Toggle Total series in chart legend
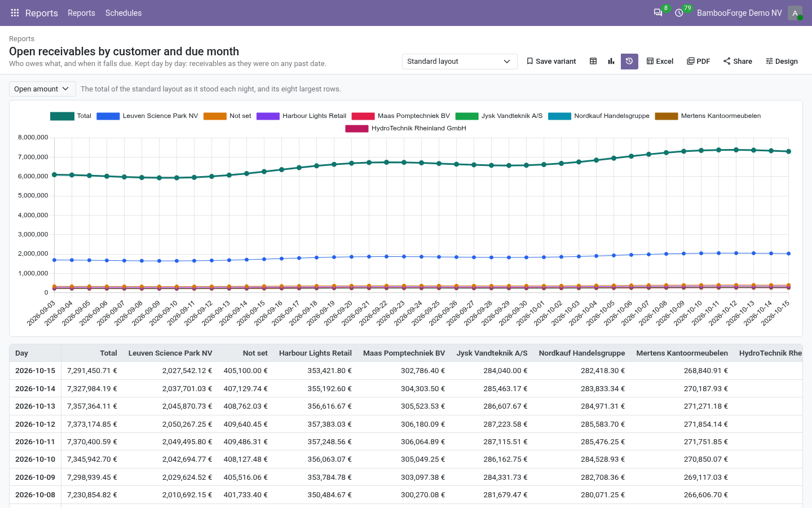812x508 pixels. [70, 116]
